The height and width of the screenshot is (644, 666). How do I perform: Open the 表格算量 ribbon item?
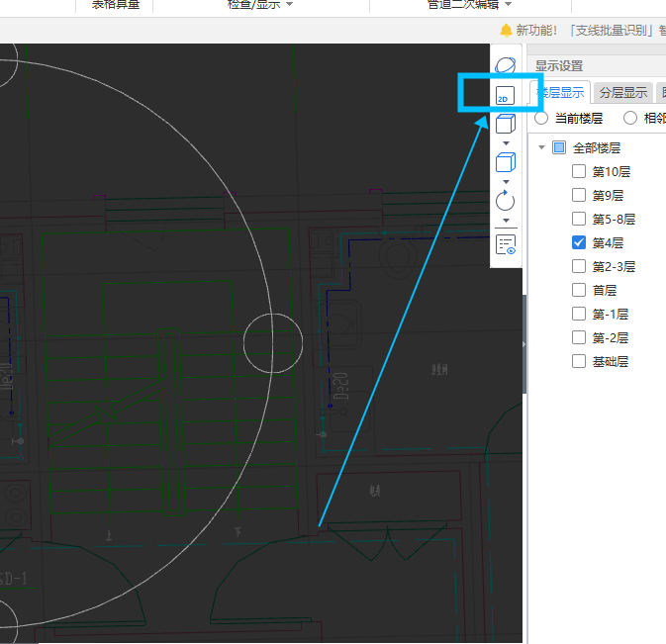coord(116,4)
